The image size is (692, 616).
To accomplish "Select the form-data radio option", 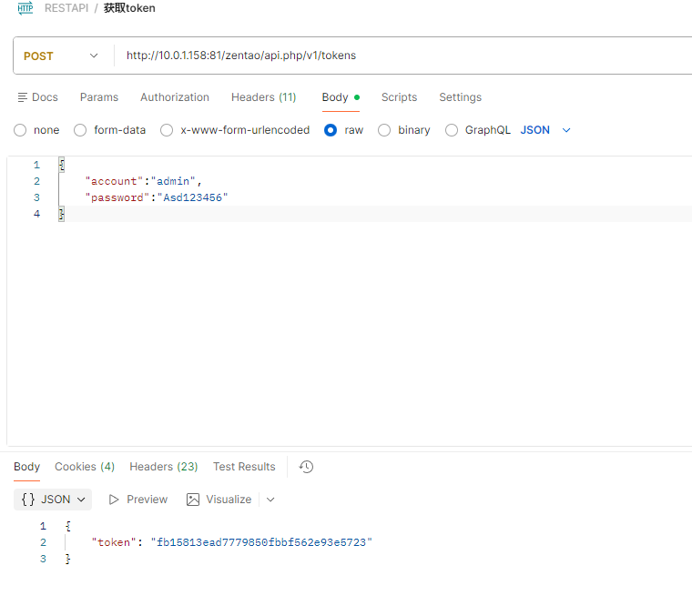I will (80, 130).
